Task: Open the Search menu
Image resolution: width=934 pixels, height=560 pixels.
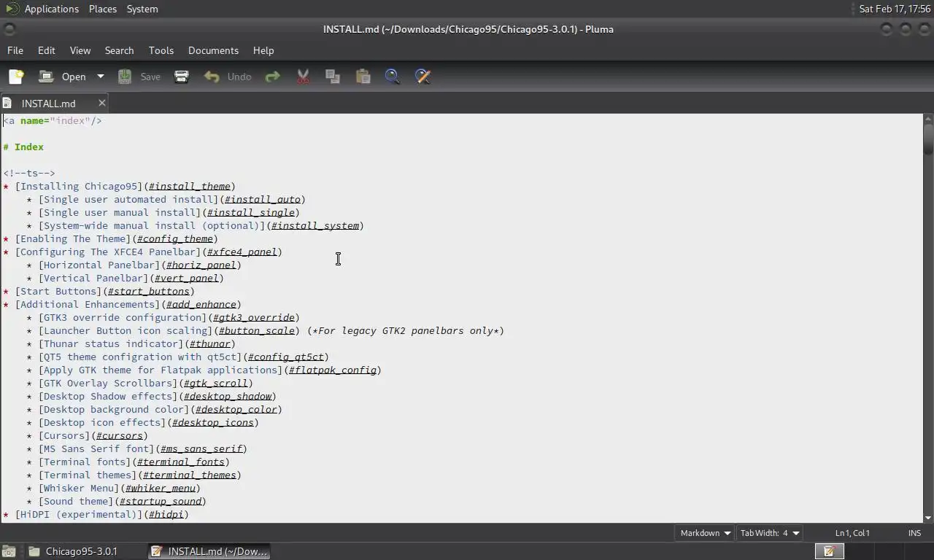Action: (119, 50)
